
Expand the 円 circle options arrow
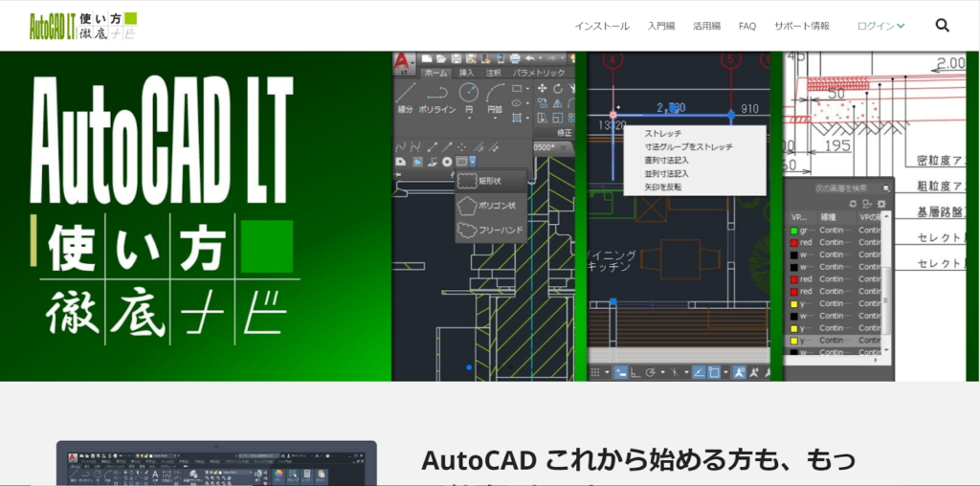click(x=469, y=118)
